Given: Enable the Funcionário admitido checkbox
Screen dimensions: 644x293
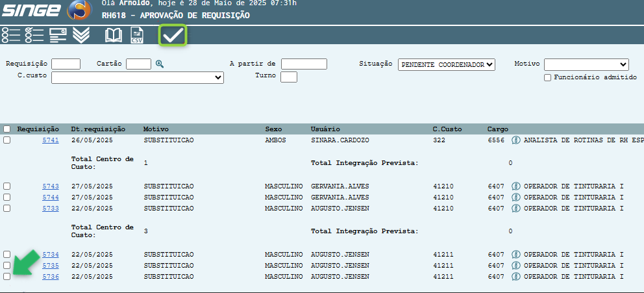Looking at the screenshot, I should coord(547,77).
